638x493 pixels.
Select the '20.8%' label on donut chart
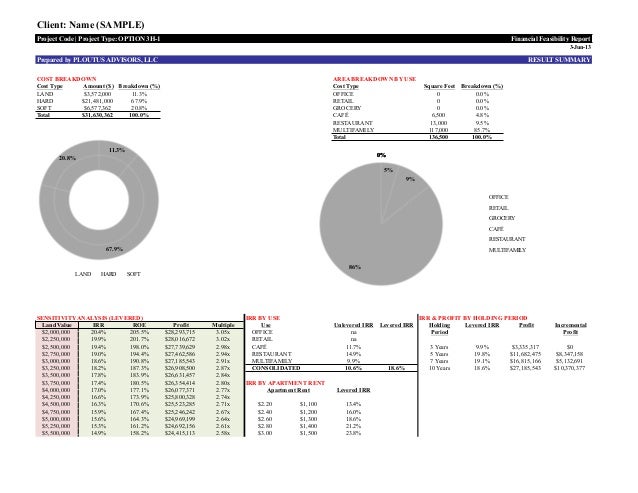coord(67,158)
